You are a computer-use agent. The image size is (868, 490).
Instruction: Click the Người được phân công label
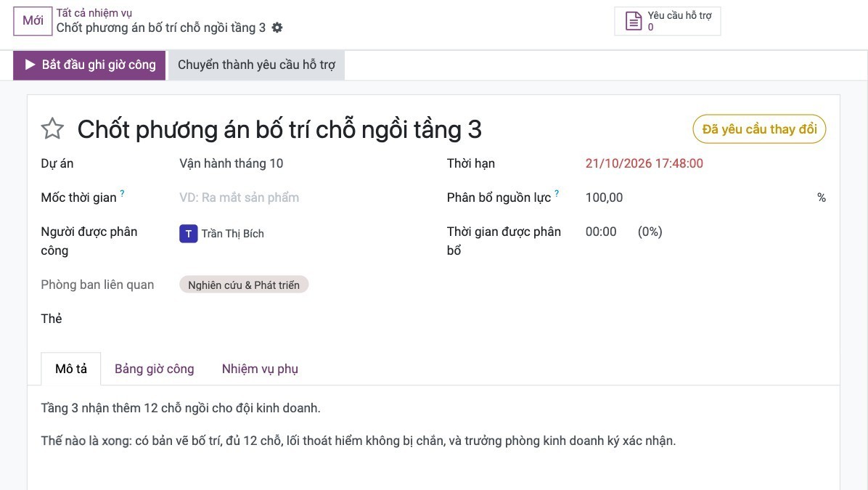coord(89,241)
